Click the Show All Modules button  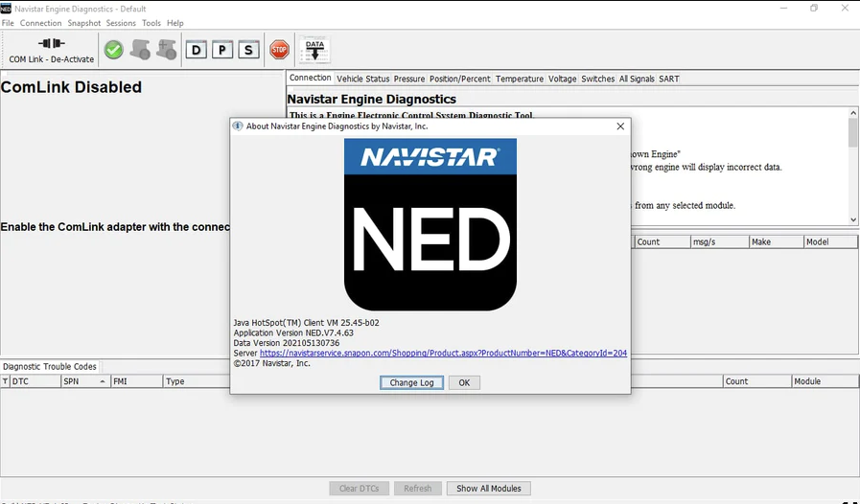click(489, 488)
